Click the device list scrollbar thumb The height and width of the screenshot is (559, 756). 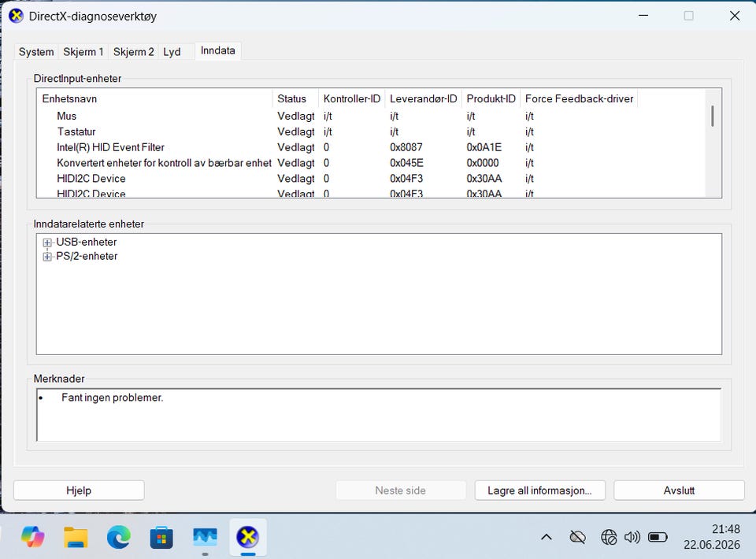[713, 117]
